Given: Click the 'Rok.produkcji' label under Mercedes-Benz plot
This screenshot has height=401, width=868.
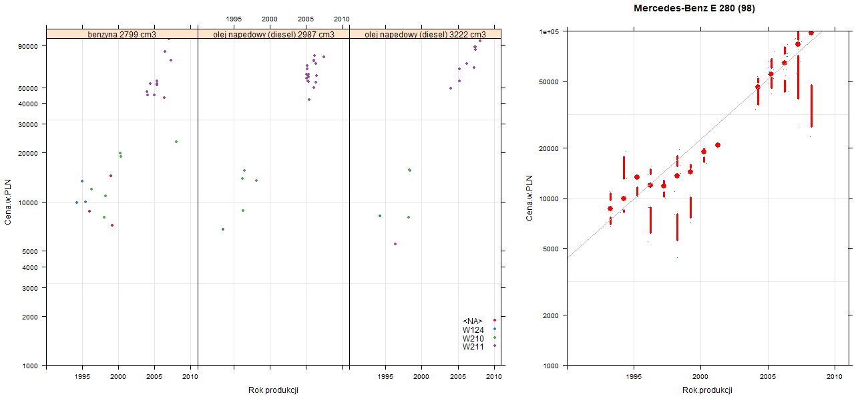Looking at the screenshot, I should pos(707,390).
